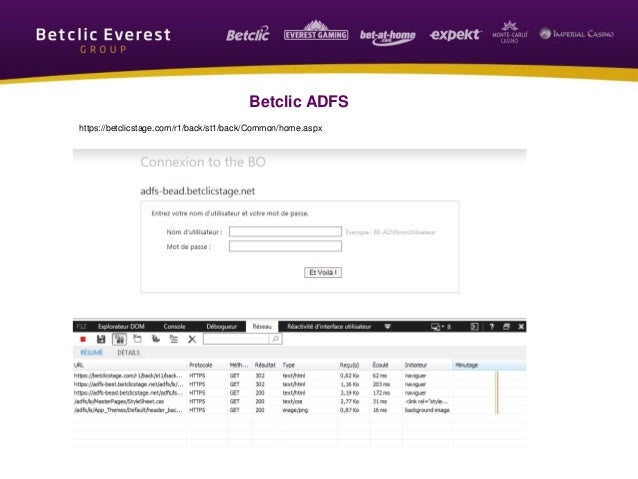Stop network capture with the red square

[83, 339]
